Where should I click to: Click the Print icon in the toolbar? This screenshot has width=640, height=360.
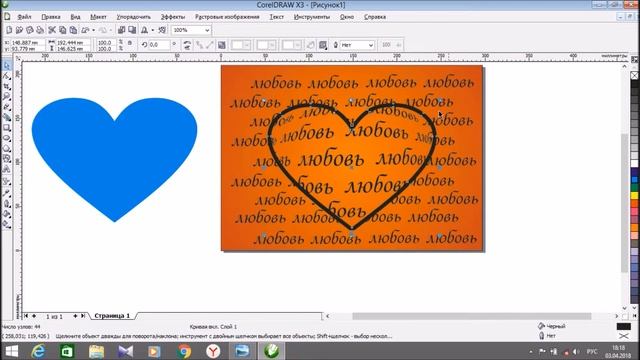tap(40, 30)
